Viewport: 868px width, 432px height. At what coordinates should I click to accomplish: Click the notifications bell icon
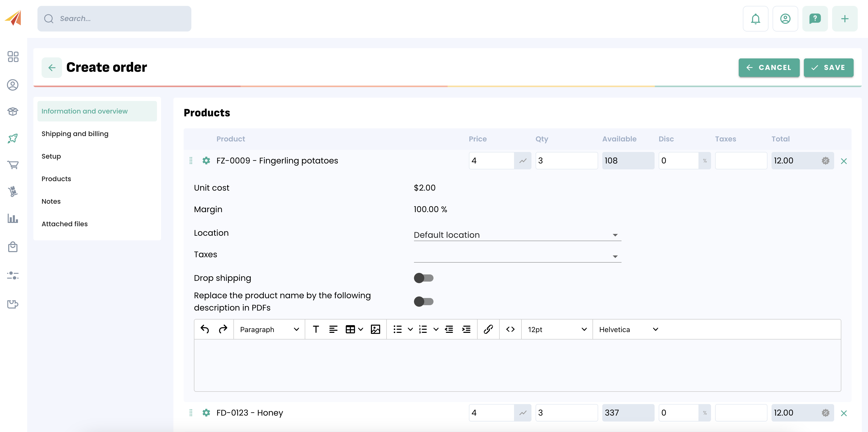pos(755,19)
